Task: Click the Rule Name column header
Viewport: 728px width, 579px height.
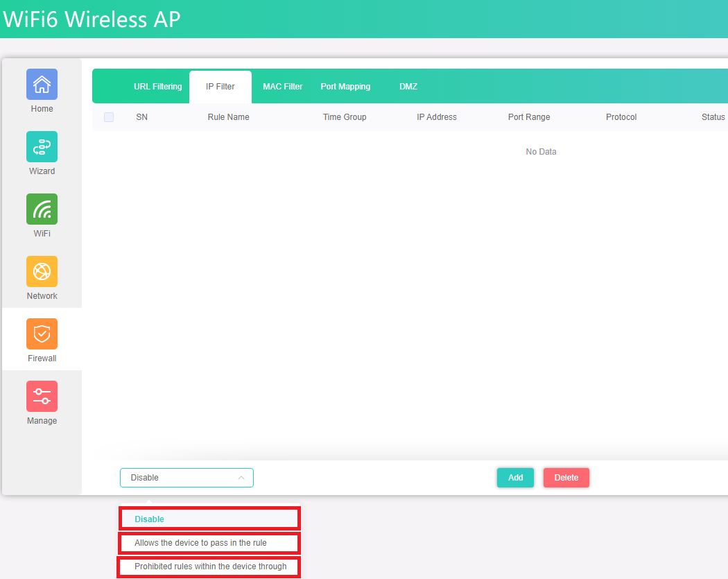Action: pyautogui.click(x=228, y=117)
